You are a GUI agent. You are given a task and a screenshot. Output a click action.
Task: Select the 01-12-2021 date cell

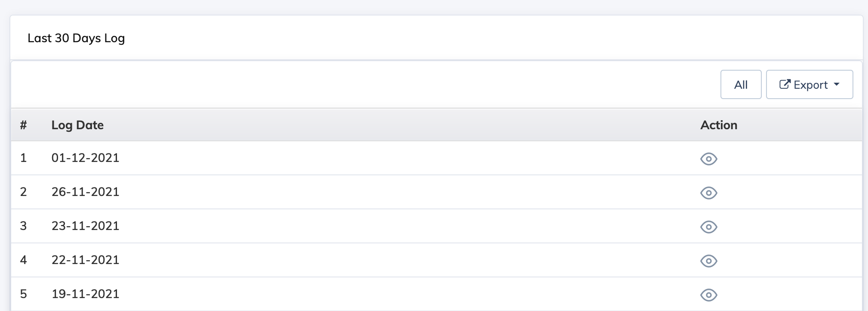coord(85,158)
